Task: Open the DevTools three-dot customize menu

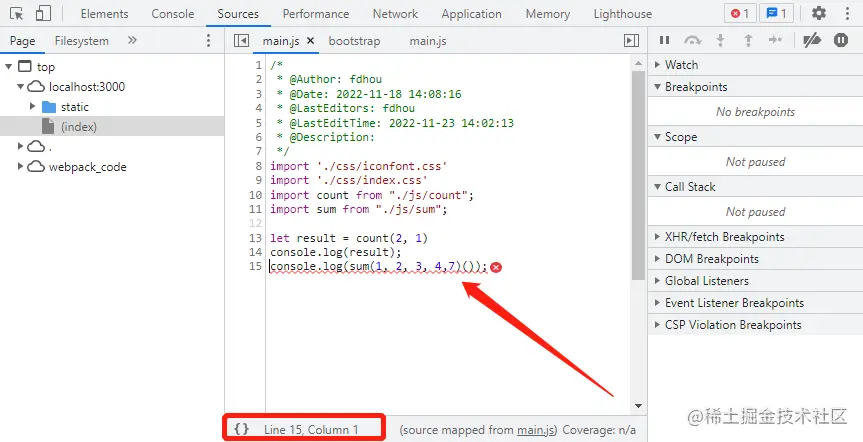Action: point(848,14)
